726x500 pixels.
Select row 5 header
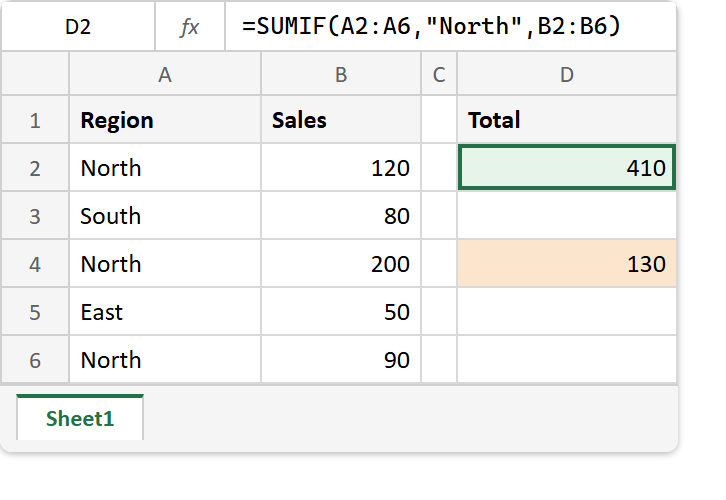35,312
